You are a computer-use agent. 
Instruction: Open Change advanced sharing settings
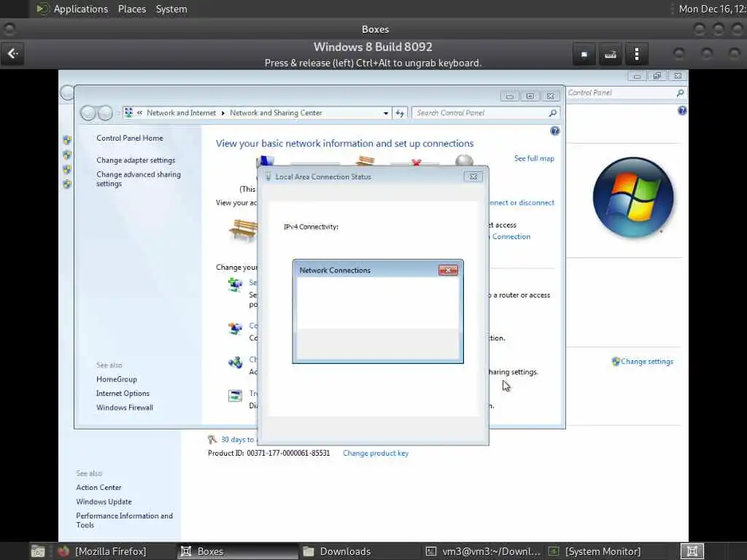[x=138, y=179]
